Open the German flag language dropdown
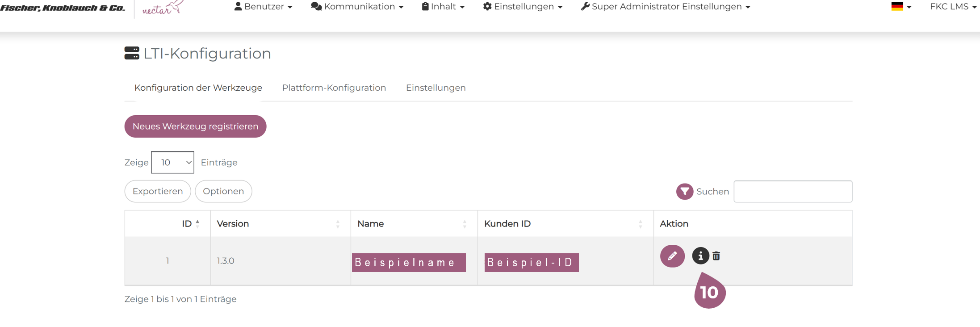This screenshot has height=327, width=980. [x=901, y=7]
